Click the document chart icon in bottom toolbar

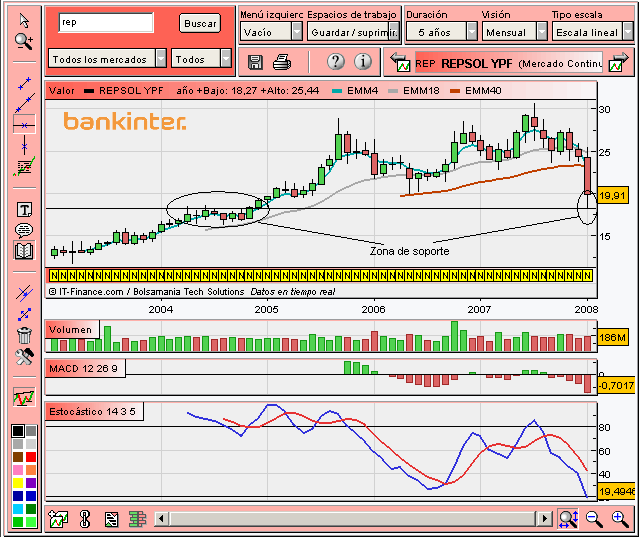tap(111, 519)
